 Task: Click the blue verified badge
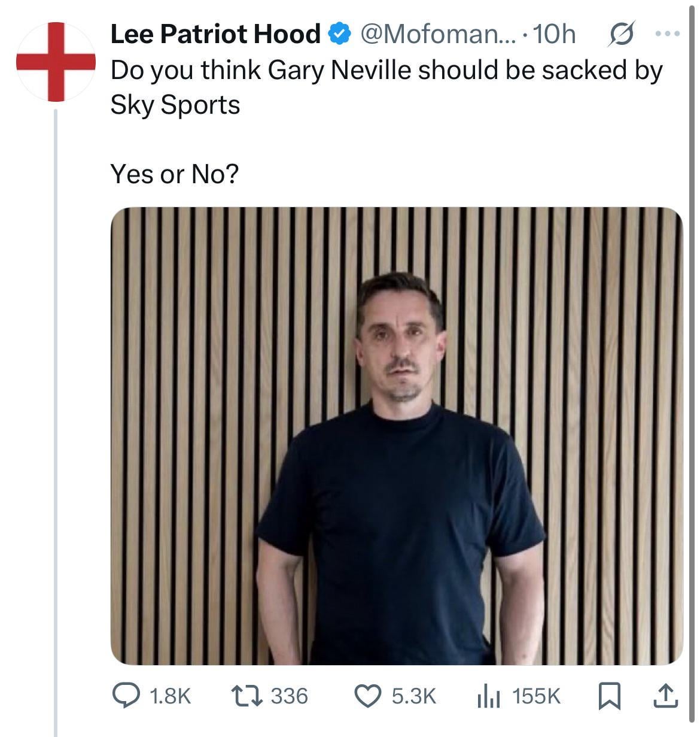[340, 35]
